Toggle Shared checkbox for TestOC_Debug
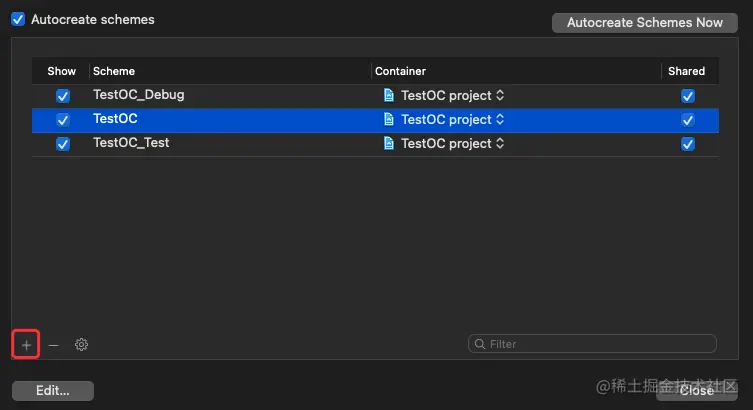 [688, 96]
